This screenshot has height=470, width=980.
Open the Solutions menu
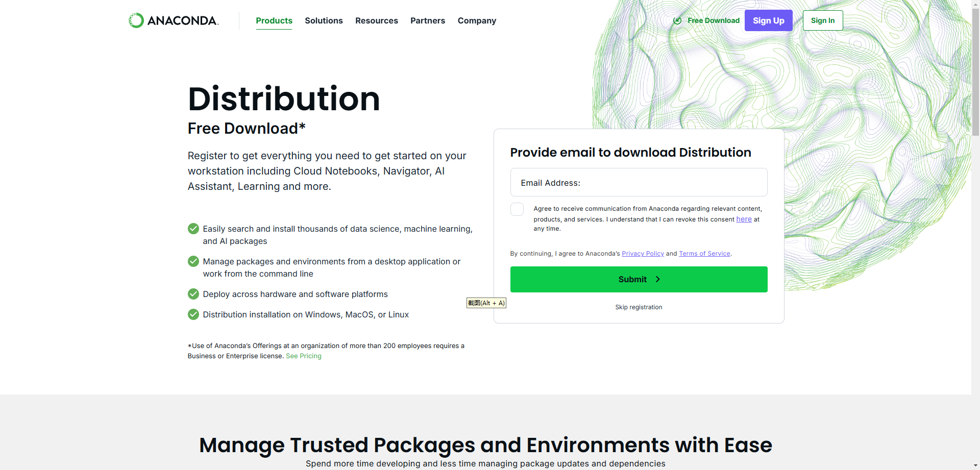324,20
